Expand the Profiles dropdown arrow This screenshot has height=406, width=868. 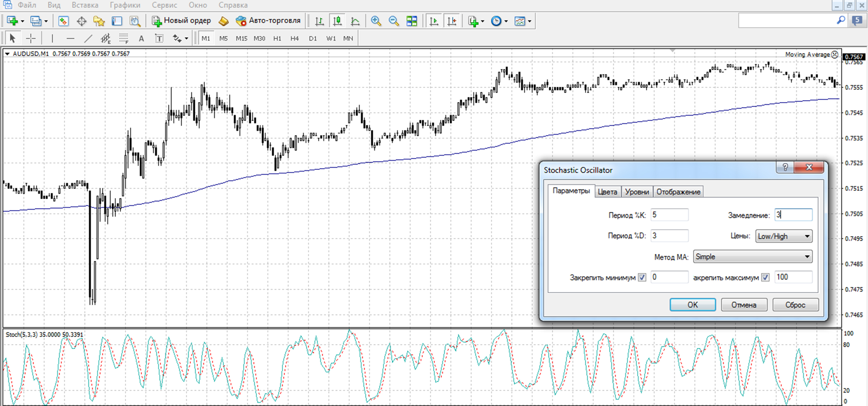tap(46, 22)
